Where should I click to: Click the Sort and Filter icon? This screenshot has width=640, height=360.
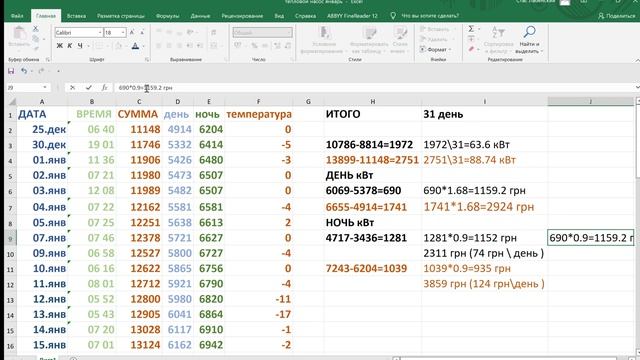point(498,40)
